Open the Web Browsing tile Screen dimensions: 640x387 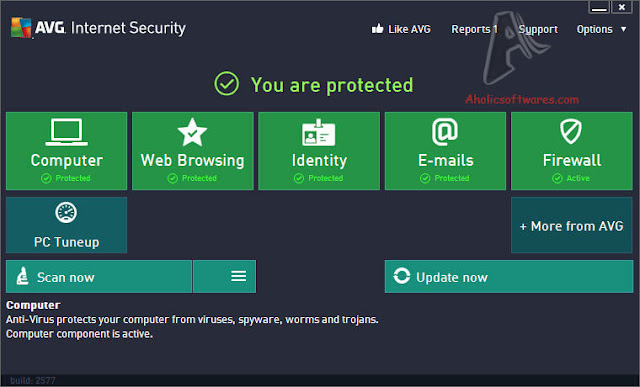click(x=193, y=151)
